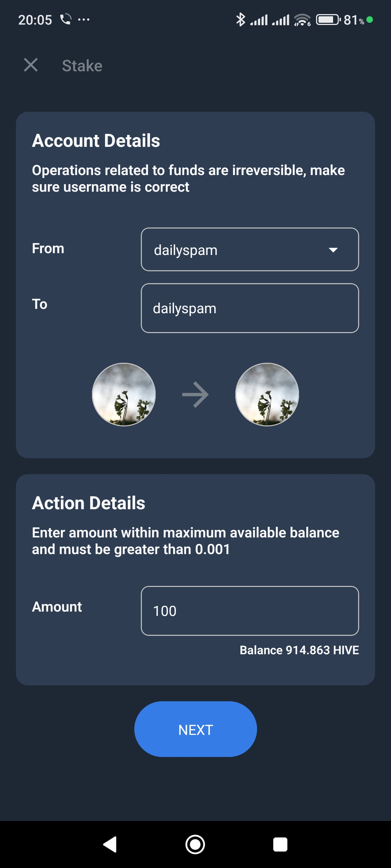The image size is (391, 868).
Task: Tap the battery indicator icon
Action: [328, 20]
